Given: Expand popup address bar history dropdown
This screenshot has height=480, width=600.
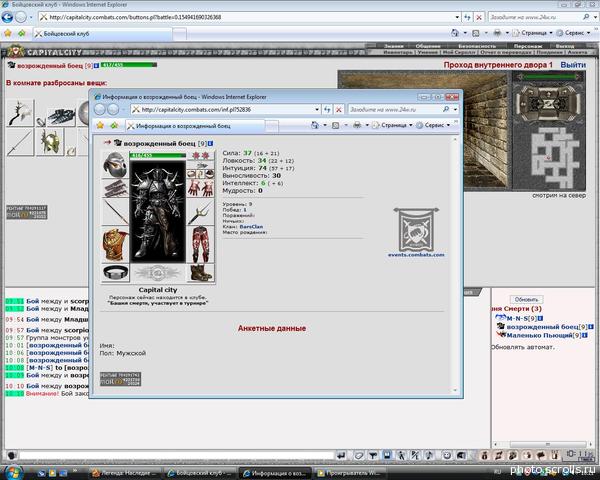Looking at the screenshot, I should (x=317, y=109).
